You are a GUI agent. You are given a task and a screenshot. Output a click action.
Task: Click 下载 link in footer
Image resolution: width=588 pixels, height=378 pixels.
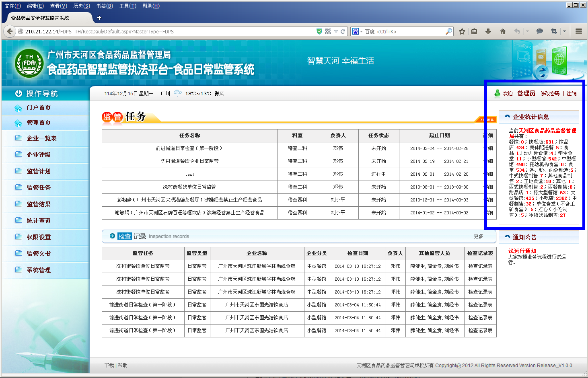pyautogui.click(x=109, y=366)
